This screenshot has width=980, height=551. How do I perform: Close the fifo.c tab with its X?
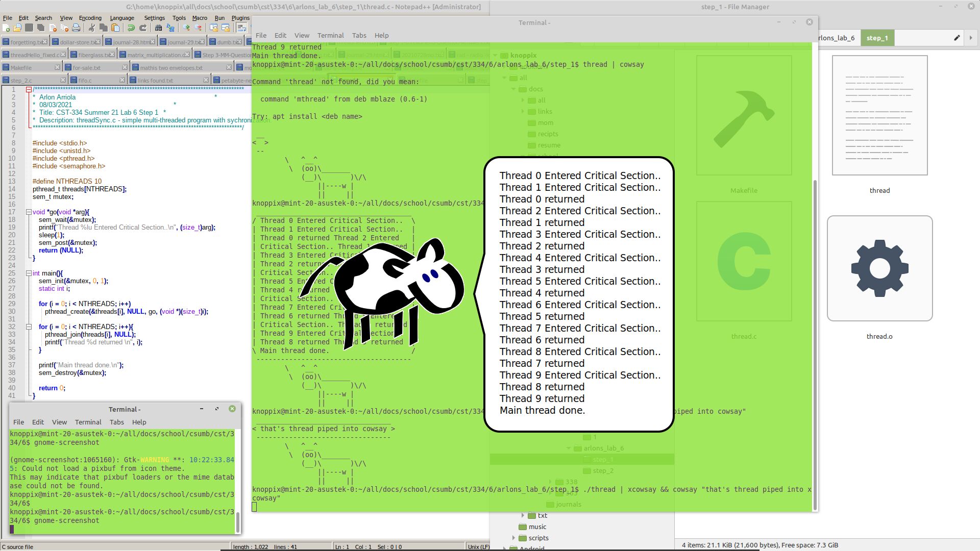click(122, 80)
